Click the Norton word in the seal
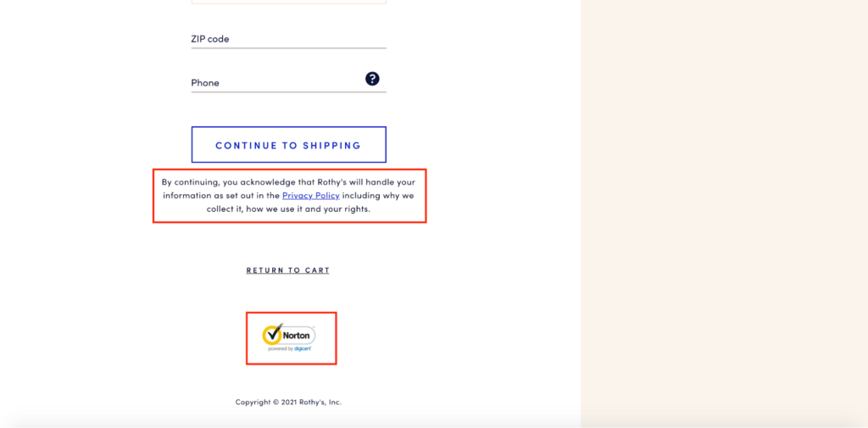 [x=298, y=336]
